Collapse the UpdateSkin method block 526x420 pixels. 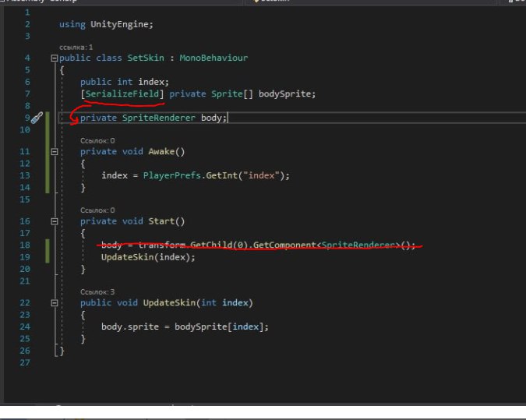55,303
